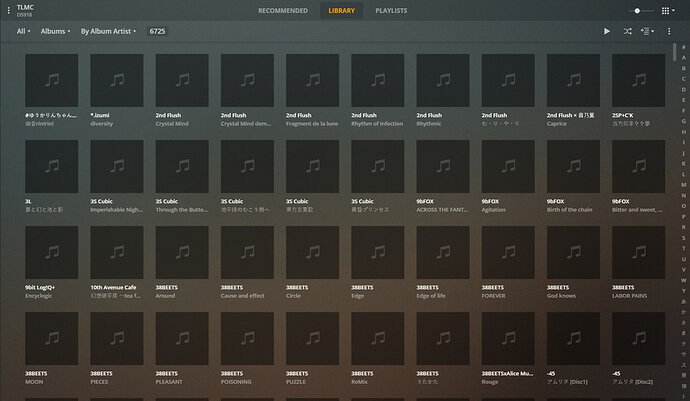This screenshot has height=401, width=690.
Task: Click the TLMC library title
Action: [25, 7]
